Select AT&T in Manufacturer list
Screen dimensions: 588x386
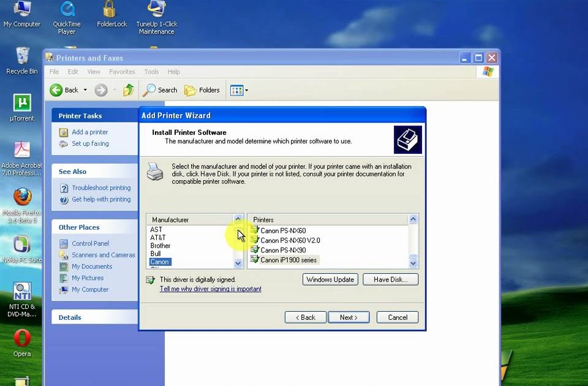click(157, 238)
